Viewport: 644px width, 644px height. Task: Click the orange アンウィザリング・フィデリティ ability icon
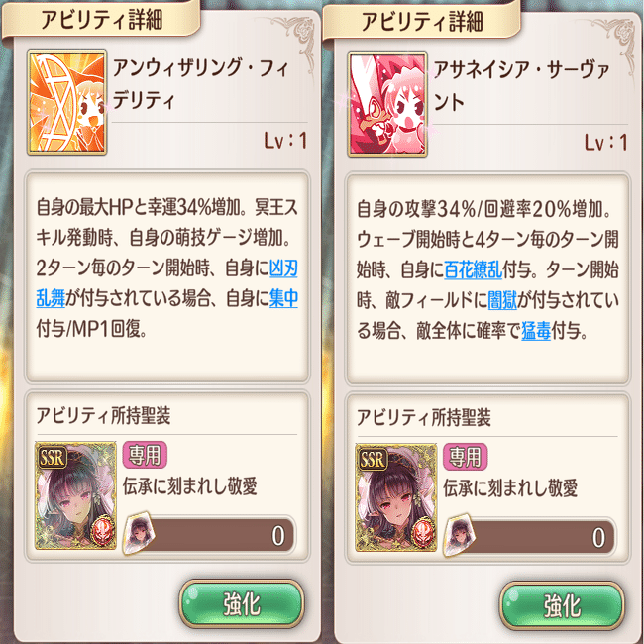pyautogui.click(x=67, y=102)
